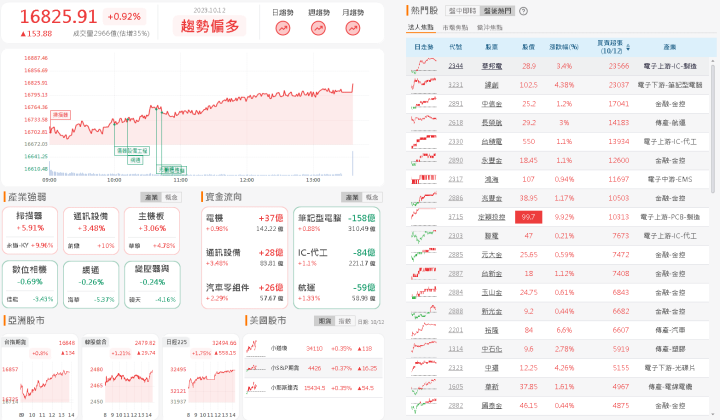This screenshot has height=420, width=720.
Task: Select 產業 toggle in 產業強弱 section
Action: tap(151, 197)
